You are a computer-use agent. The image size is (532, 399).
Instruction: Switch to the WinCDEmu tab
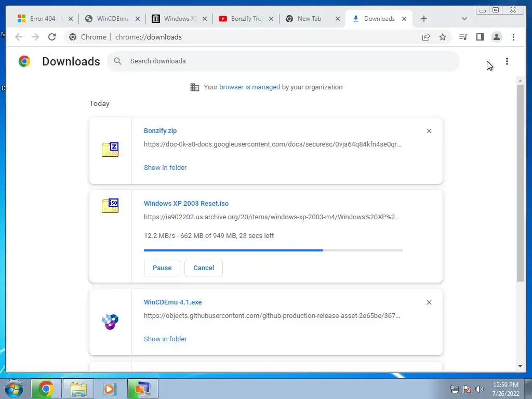pyautogui.click(x=112, y=19)
